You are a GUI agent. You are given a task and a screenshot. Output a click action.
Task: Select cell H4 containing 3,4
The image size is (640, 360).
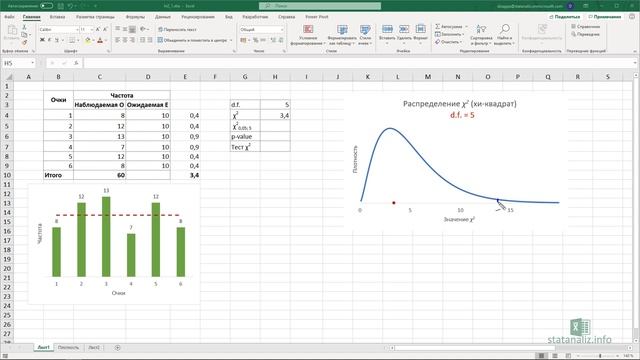pos(275,116)
